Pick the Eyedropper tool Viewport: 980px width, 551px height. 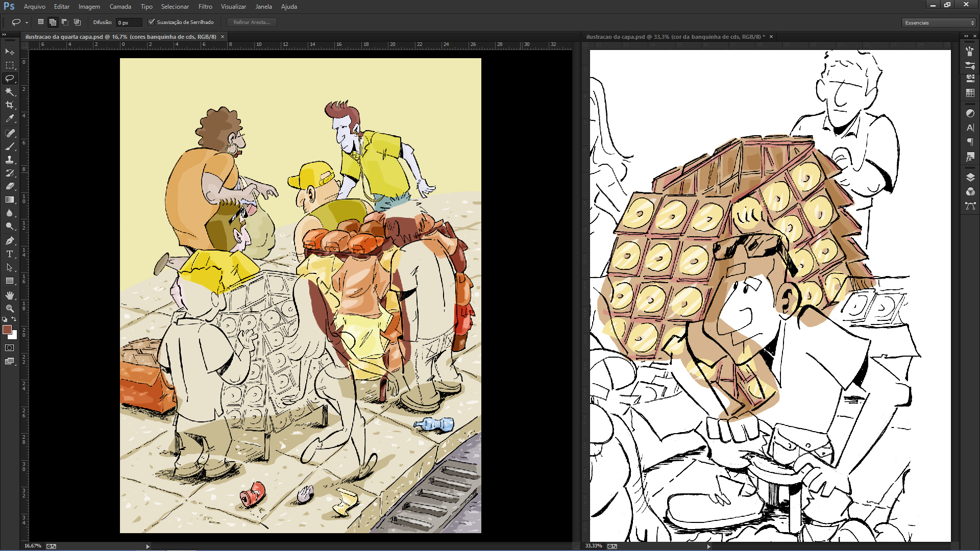10,118
